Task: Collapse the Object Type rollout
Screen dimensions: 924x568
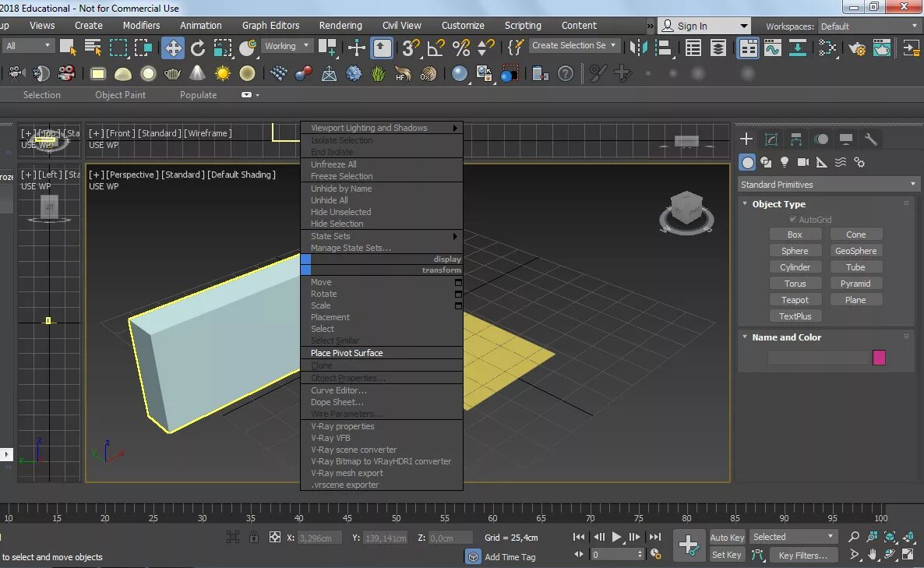Action: 778,204
